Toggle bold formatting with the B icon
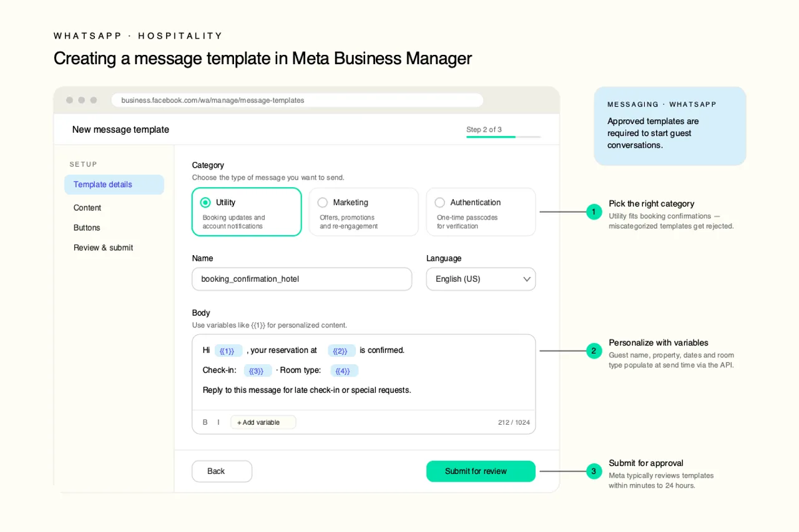Screen dimensions: 799x532 tap(205, 422)
